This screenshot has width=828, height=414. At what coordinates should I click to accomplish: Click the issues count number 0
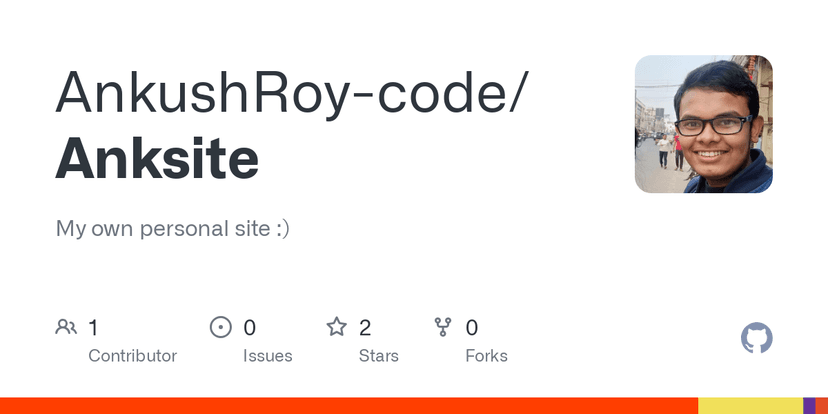click(250, 327)
